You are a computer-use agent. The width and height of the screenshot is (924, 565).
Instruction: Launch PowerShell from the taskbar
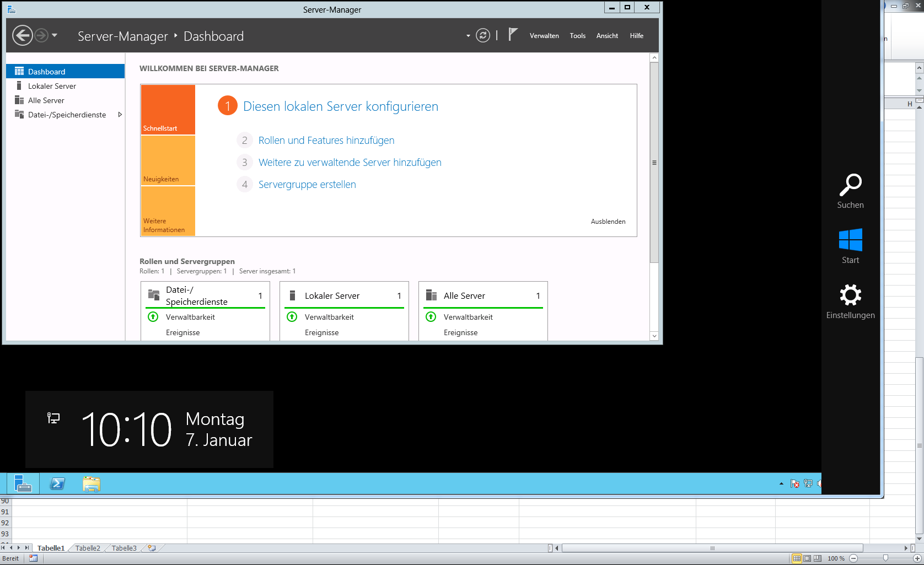click(x=57, y=483)
